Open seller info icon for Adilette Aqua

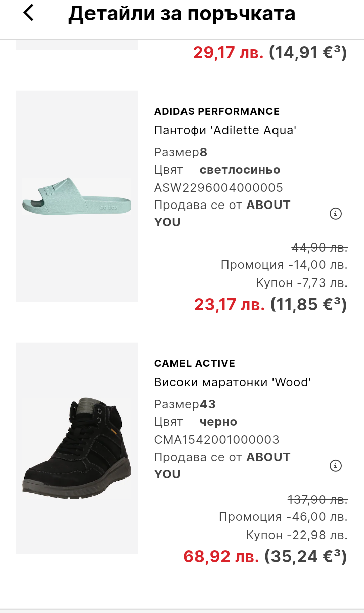(x=336, y=214)
